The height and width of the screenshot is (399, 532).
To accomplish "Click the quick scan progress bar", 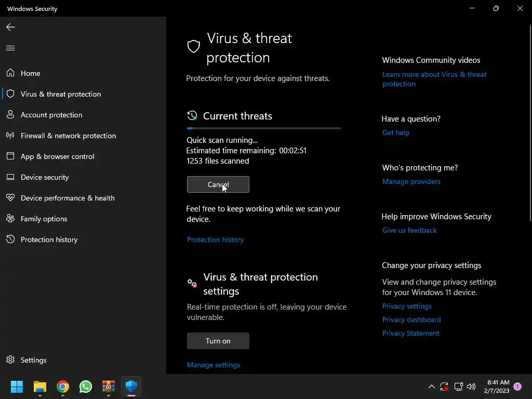I will point(263,128).
